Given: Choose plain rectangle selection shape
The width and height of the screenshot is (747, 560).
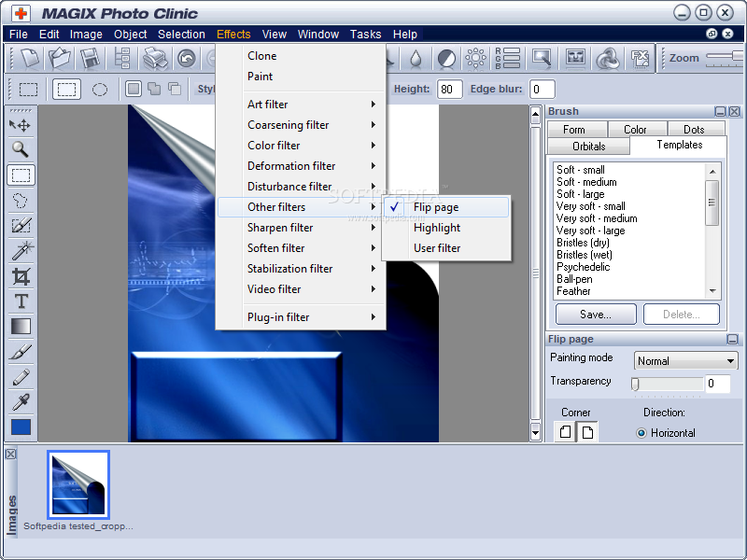Looking at the screenshot, I should pyautogui.click(x=29, y=89).
